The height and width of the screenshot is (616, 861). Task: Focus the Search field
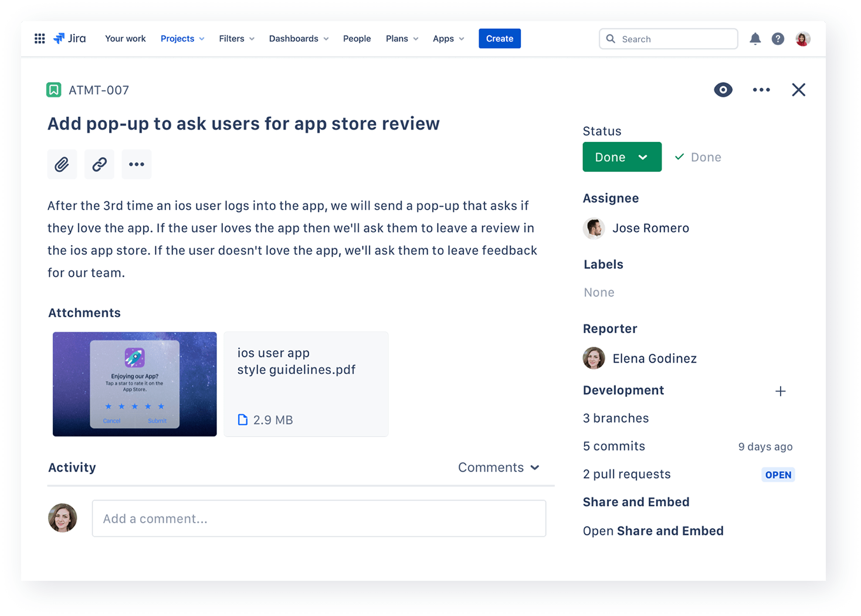tap(669, 39)
